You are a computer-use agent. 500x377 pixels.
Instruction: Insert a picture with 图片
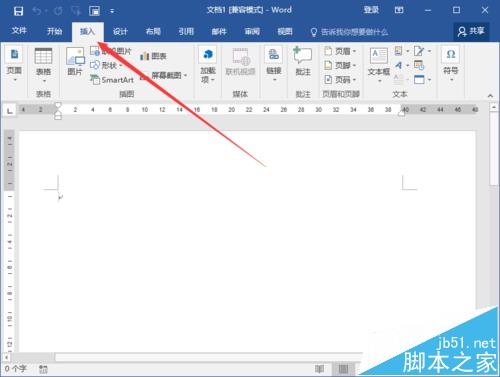point(75,62)
